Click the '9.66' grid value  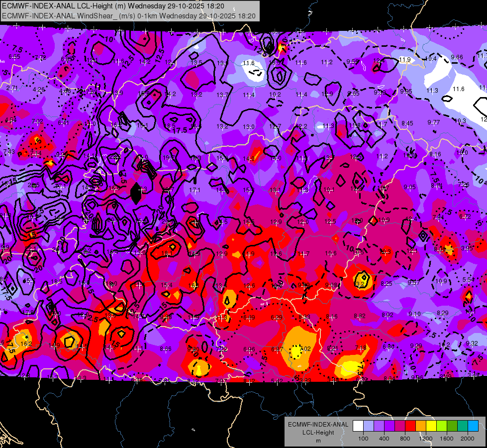[457, 57]
